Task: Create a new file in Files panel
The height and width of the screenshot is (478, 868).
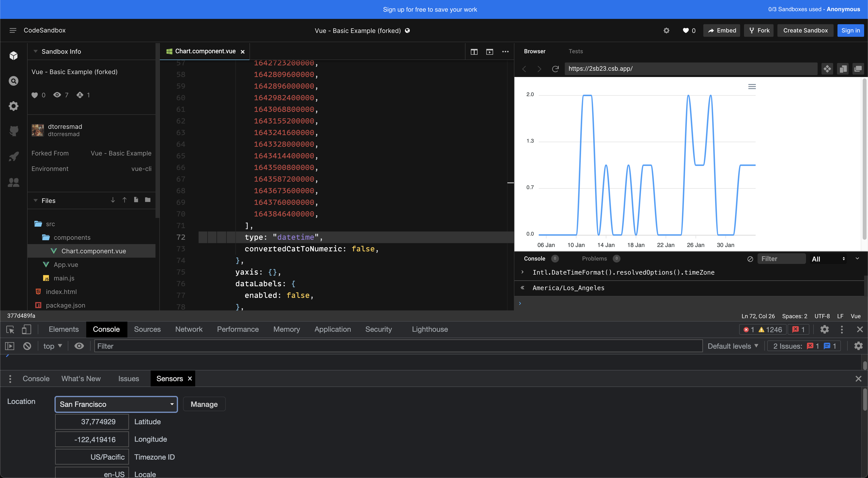Action: [136, 200]
